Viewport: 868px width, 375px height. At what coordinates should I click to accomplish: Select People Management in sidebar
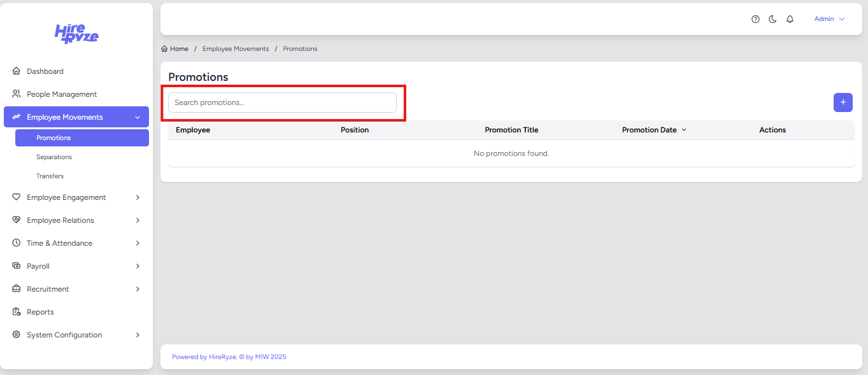(x=62, y=94)
